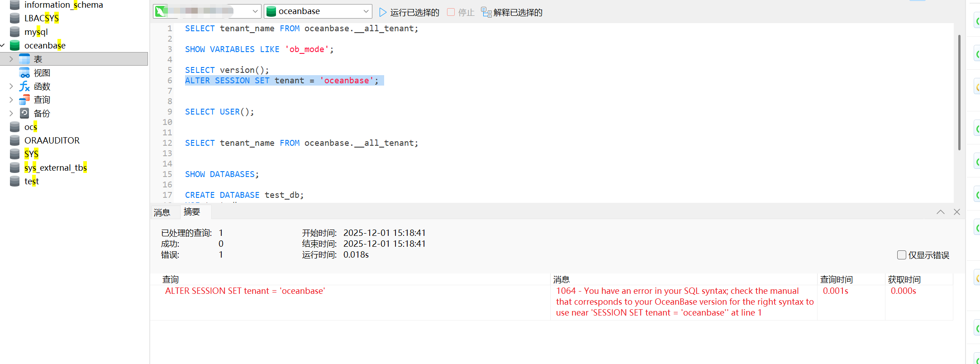Viewport: 980px width, 364px height.
Task: Click the Explain Selected icon
Action: (x=486, y=12)
